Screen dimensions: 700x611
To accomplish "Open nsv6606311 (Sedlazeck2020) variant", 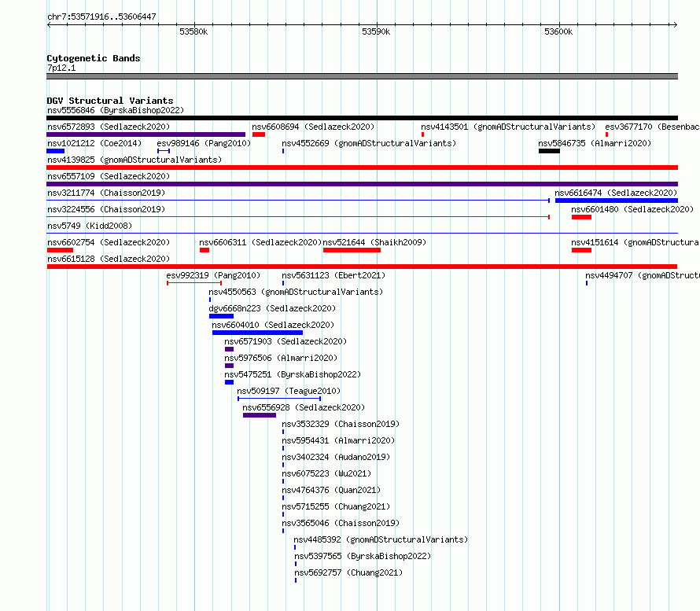I will (x=260, y=242).
